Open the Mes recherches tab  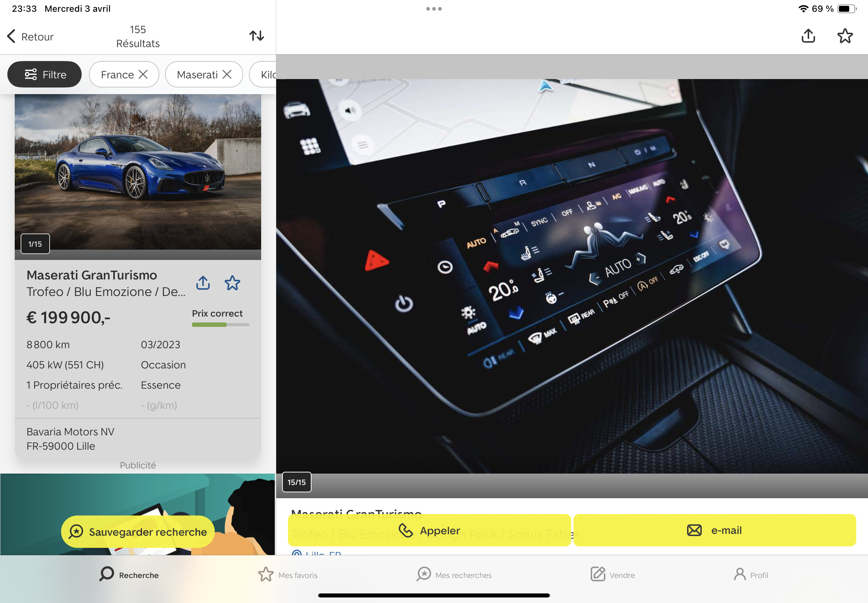tap(454, 575)
